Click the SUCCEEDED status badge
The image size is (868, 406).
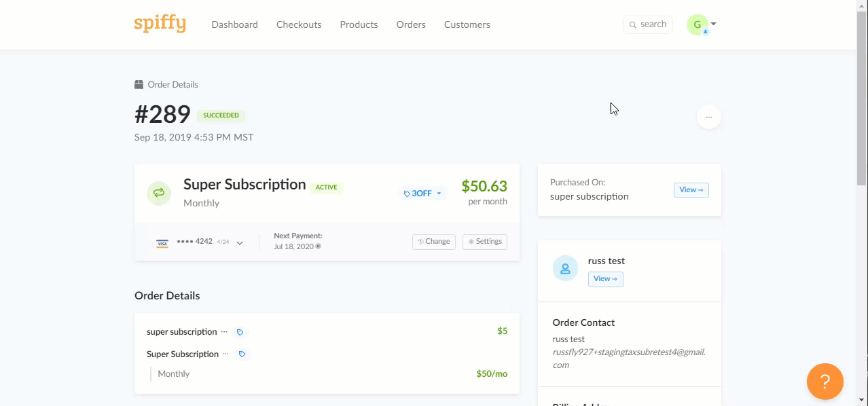[x=221, y=115]
